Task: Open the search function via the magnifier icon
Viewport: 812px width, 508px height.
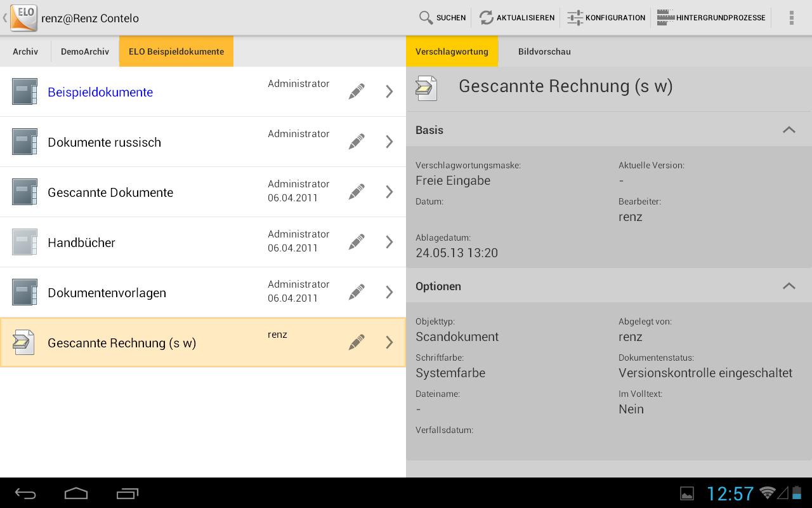Action: click(426, 18)
